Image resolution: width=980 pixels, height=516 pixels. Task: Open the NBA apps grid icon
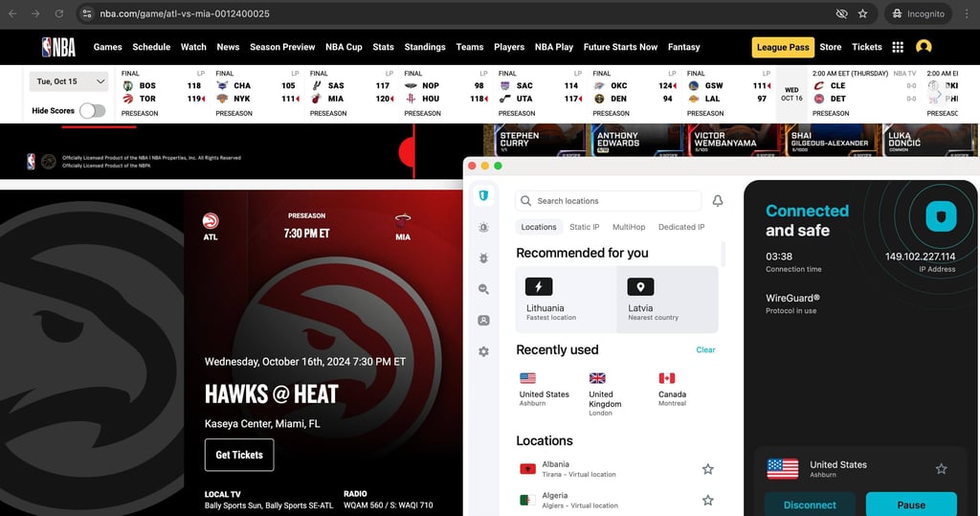[898, 47]
